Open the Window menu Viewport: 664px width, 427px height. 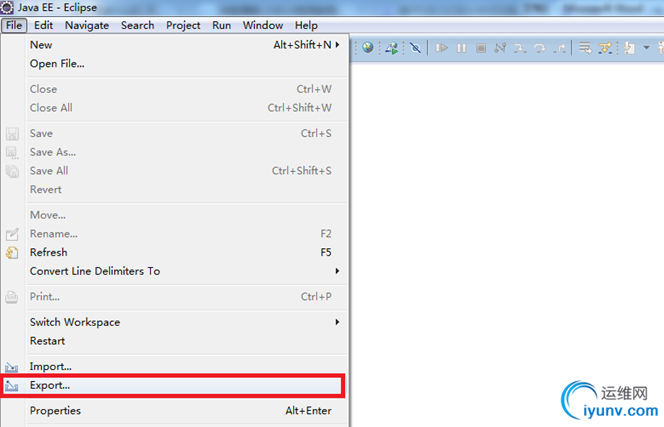[263, 25]
